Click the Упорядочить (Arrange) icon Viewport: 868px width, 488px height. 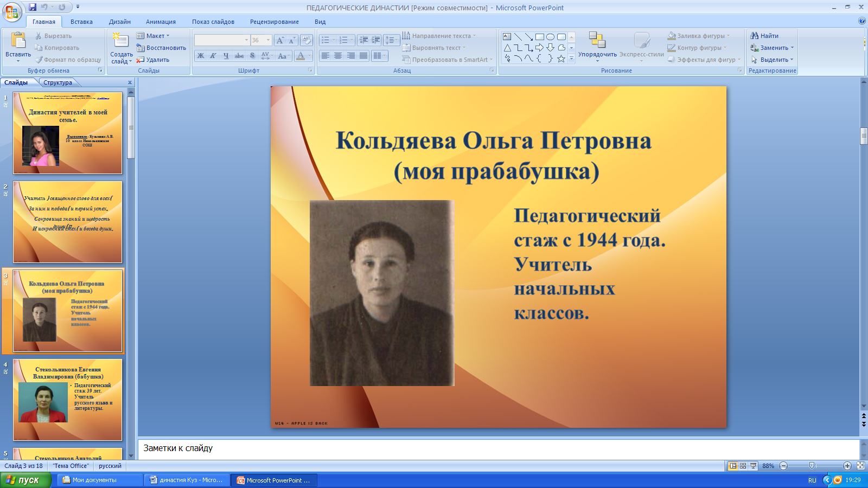(597, 41)
